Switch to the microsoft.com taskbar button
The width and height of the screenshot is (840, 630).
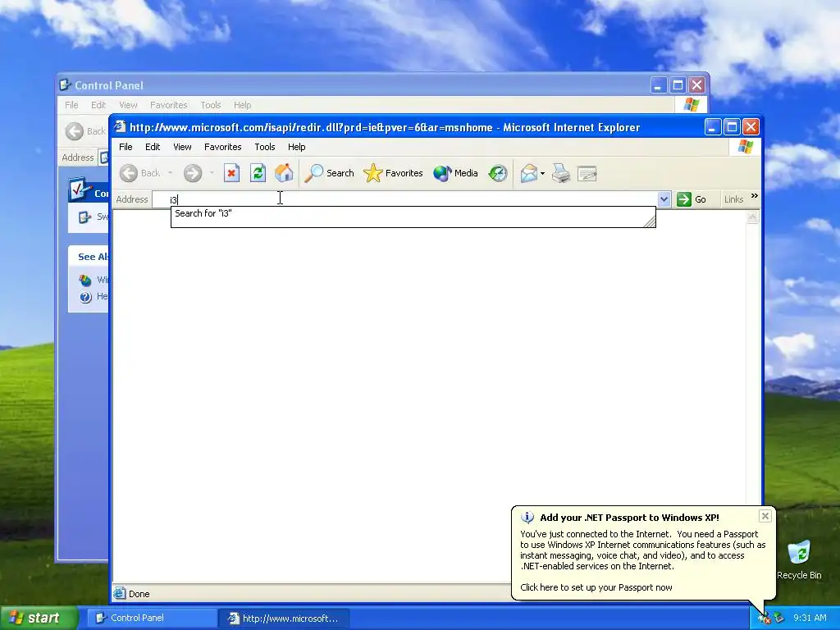pyautogui.click(x=284, y=618)
